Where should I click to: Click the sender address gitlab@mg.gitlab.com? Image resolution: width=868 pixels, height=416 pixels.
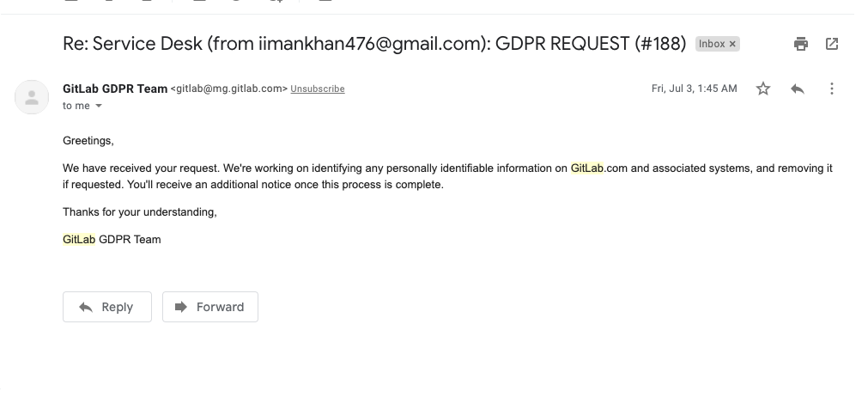tap(229, 89)
